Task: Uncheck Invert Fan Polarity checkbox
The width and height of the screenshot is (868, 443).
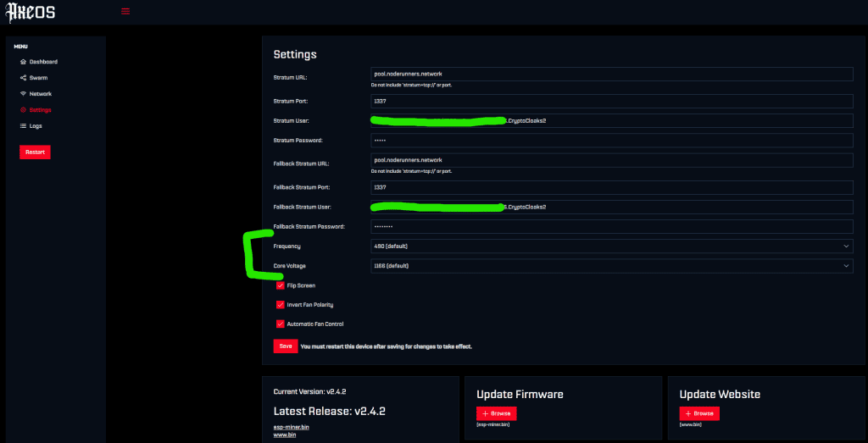Action: pyautogui.click(x=280, y=305)
